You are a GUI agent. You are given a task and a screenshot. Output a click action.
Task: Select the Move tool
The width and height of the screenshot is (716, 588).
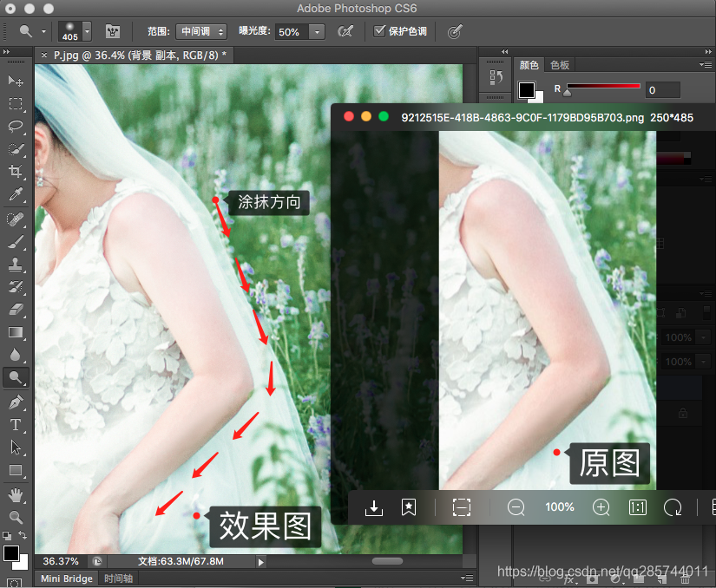(16, 82)
